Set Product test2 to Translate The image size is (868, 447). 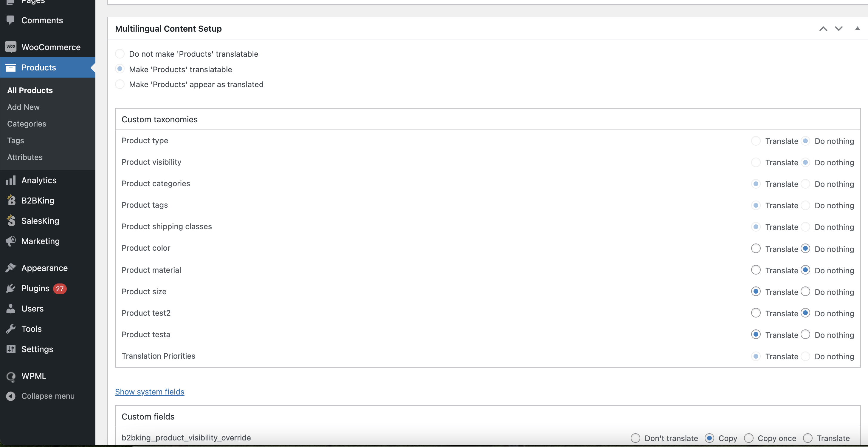pyautogui.click(x=756, y=313)
